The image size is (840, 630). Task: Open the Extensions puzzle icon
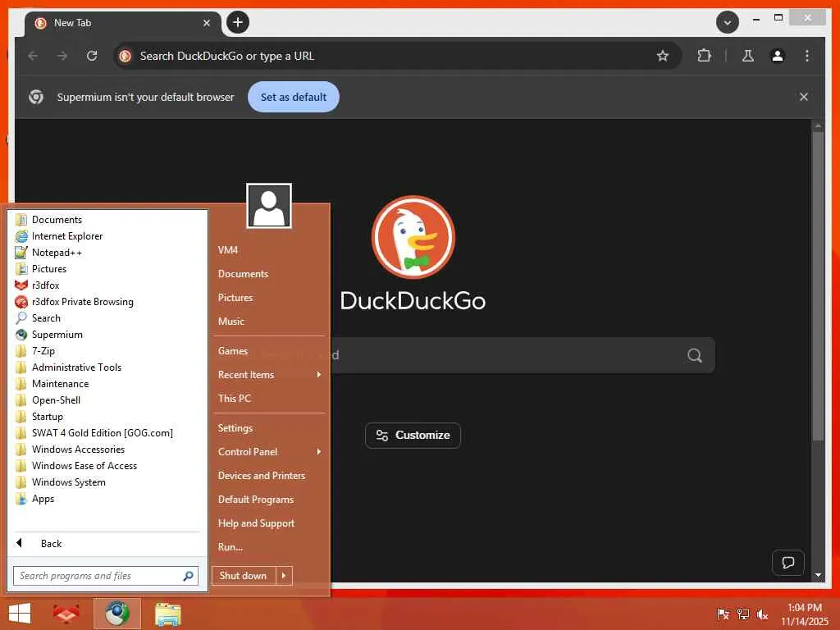click(x=704, y=56)
